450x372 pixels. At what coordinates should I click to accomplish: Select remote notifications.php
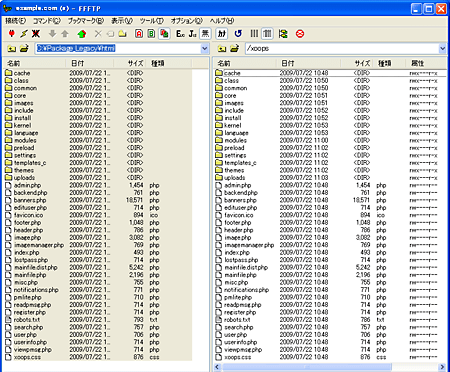247,290
